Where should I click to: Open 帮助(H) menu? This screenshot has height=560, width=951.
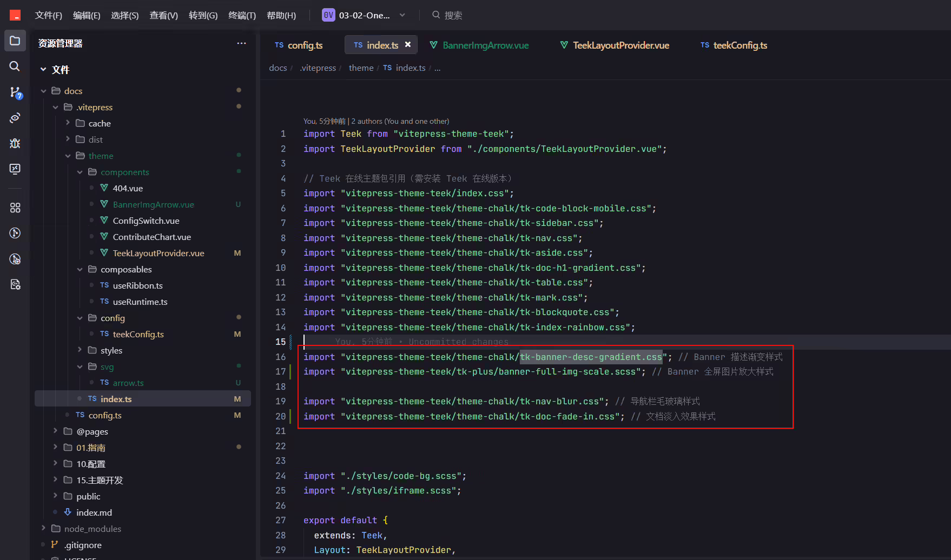tap(281, 15)
